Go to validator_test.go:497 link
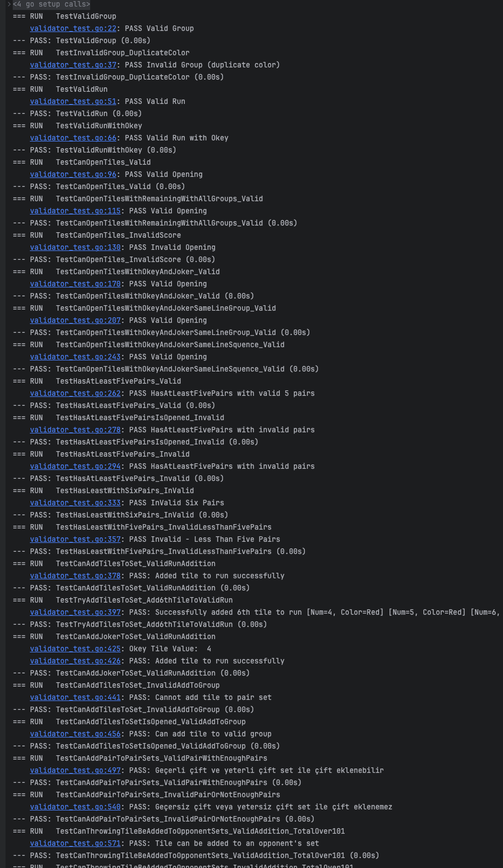The image size is (503, 868). pos(75,770)
